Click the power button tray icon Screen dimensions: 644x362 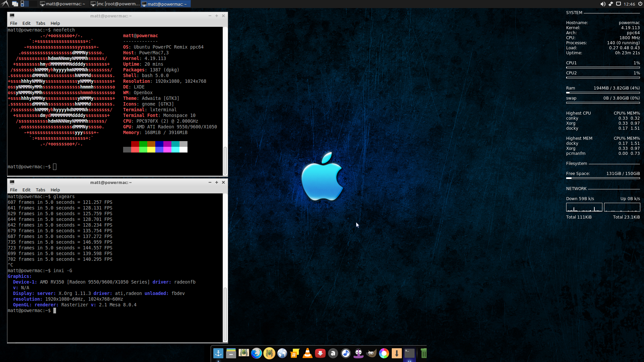pos(640,4)
